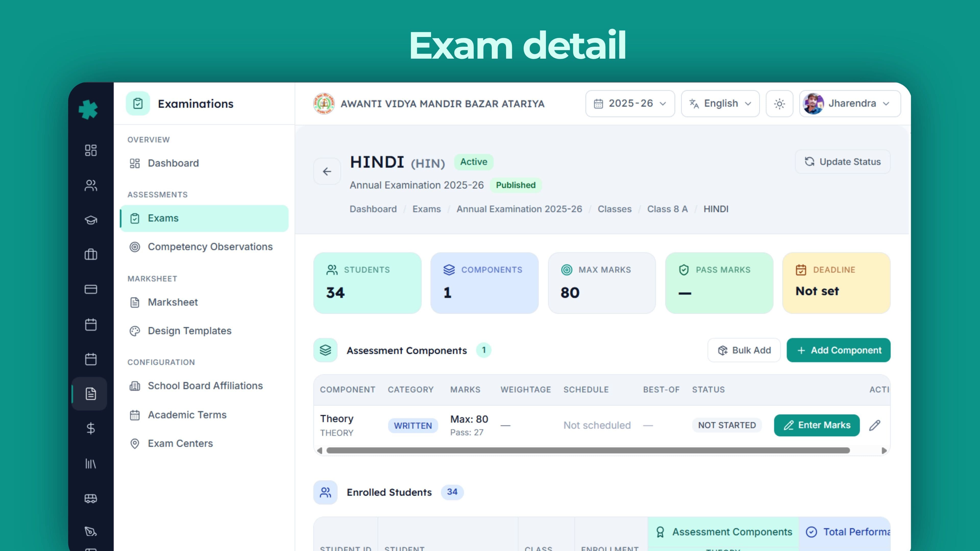Click the MAX MARKS 80 card

602,283
